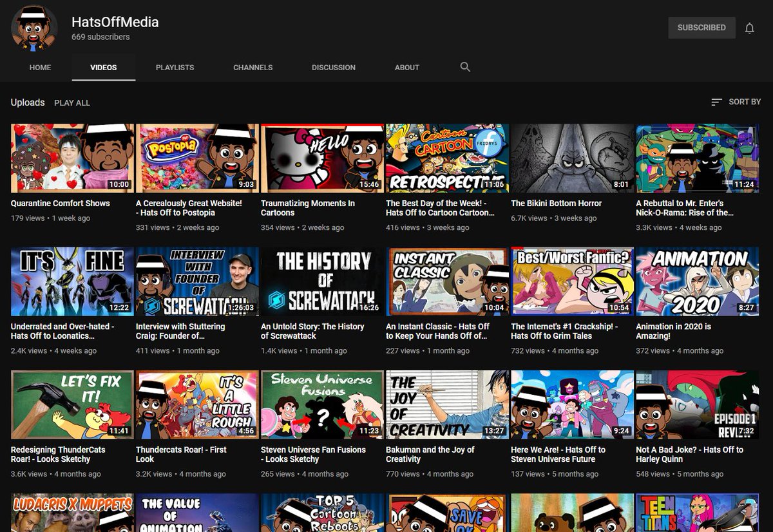Viewport: 773px width, 532px height.
Task: Open The Joy of Creativity thumbnail
Action: pyautogui.click(x=447, y=404)
